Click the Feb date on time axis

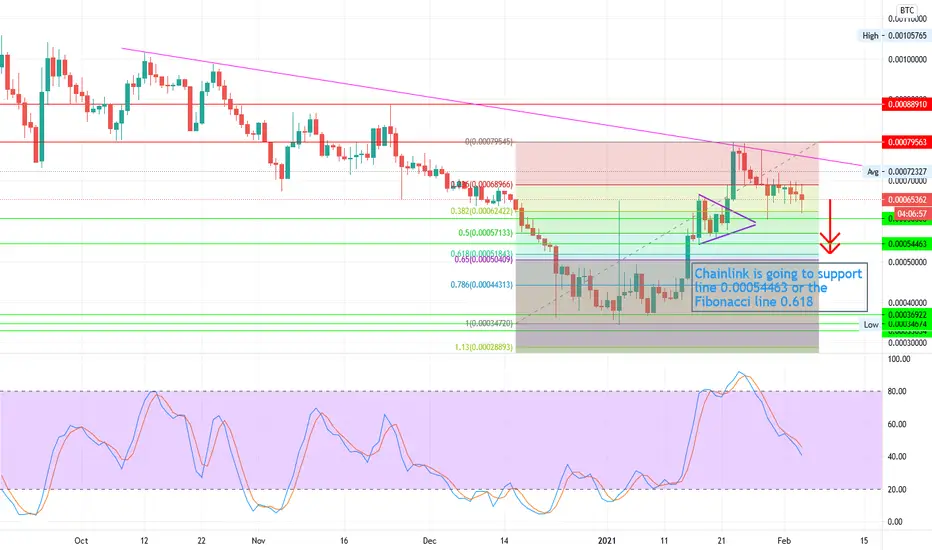(x=784, y=540)
